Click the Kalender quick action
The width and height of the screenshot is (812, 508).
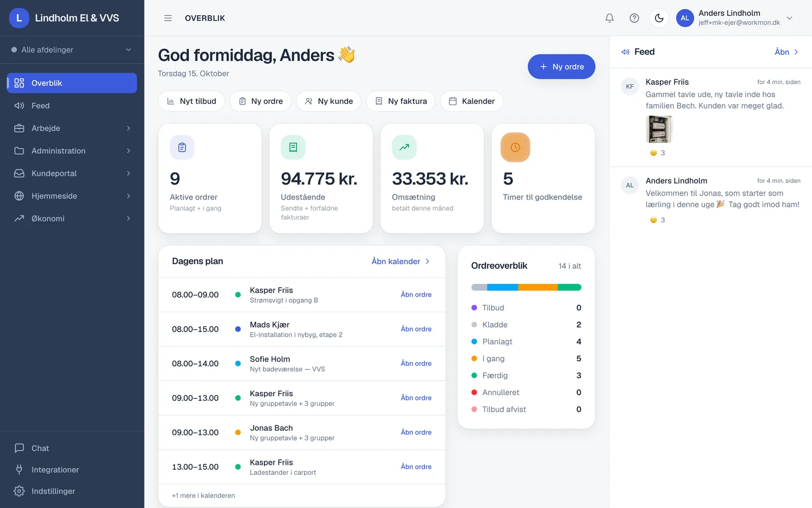click(x=471, y=101)
